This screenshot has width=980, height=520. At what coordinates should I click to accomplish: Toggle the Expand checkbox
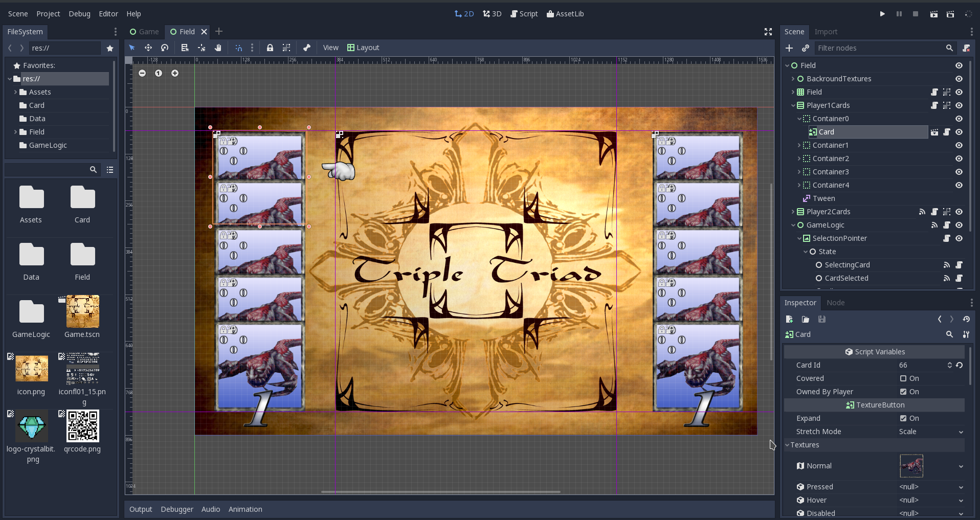pos(903,418)
